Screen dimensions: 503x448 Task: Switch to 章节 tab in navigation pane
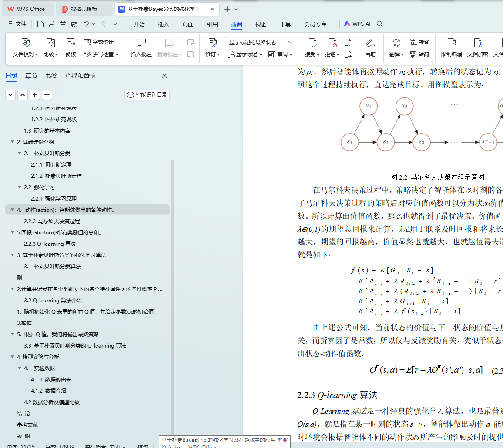pyautogui.click(x=31, y=76)
